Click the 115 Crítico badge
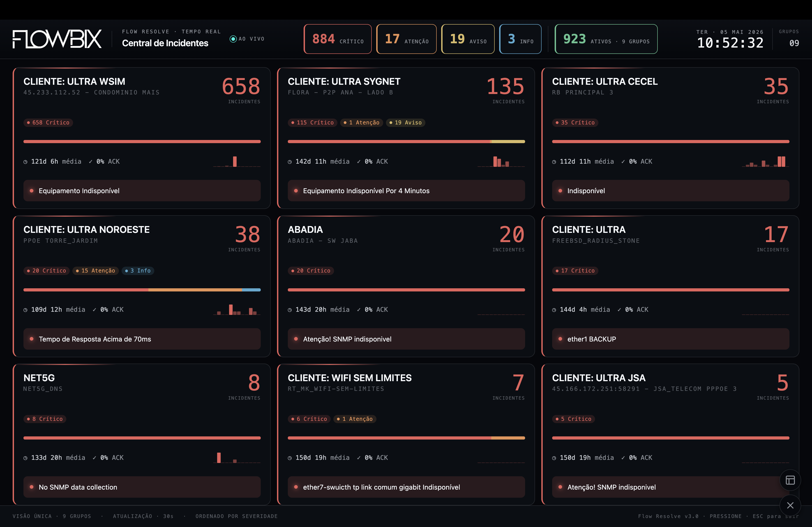 pyautogui.click(x=312, y=122)
